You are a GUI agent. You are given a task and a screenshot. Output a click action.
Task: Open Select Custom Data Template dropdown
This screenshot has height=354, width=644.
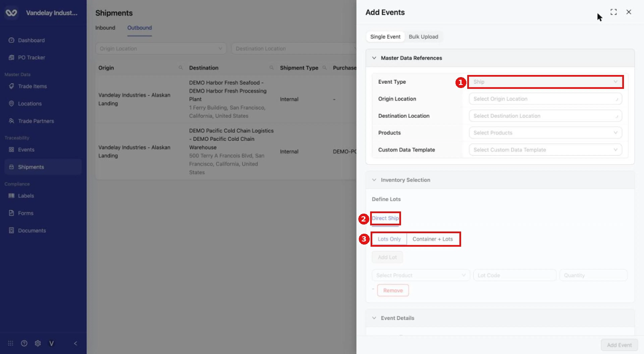[x=546, y=150]
